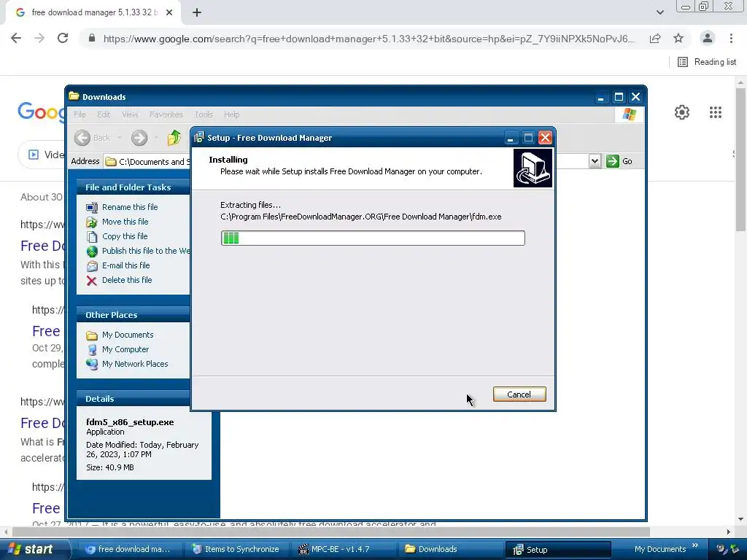Open My Documents toolbar in taskbar
The height and width of the screenshot is (560, 747).
coord(659,549)
